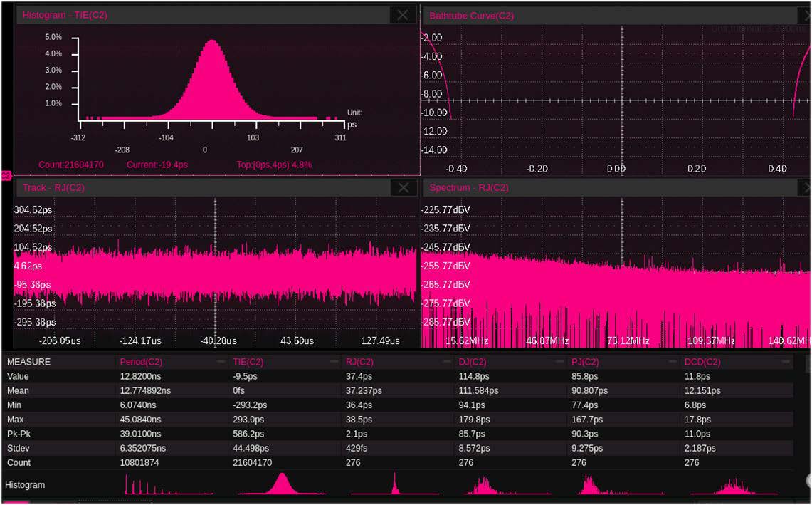
Task: Click the minus icon on PJ(C2) column
Action: [x=672, y=362]
